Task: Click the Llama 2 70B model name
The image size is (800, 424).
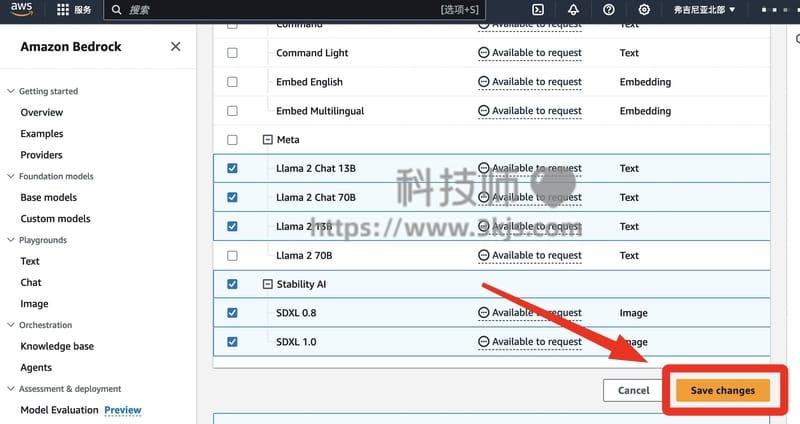Action: [304, 255]
